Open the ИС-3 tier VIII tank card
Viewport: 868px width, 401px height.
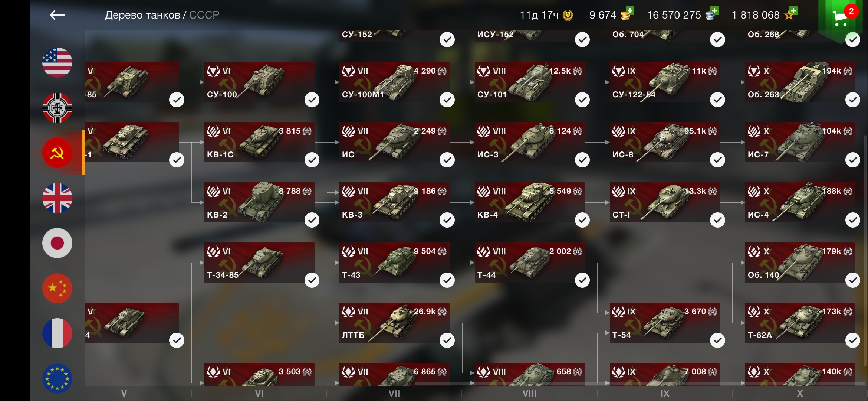click(530, 142)
